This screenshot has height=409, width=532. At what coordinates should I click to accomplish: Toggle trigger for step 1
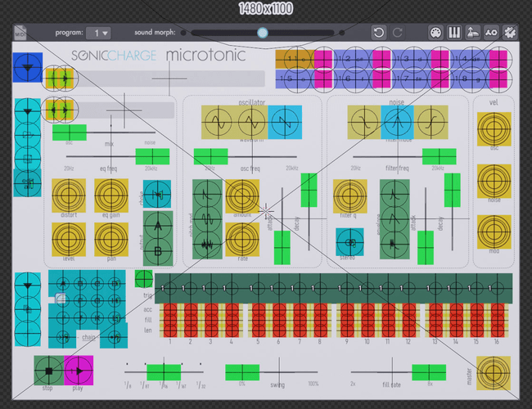(169, 288)
